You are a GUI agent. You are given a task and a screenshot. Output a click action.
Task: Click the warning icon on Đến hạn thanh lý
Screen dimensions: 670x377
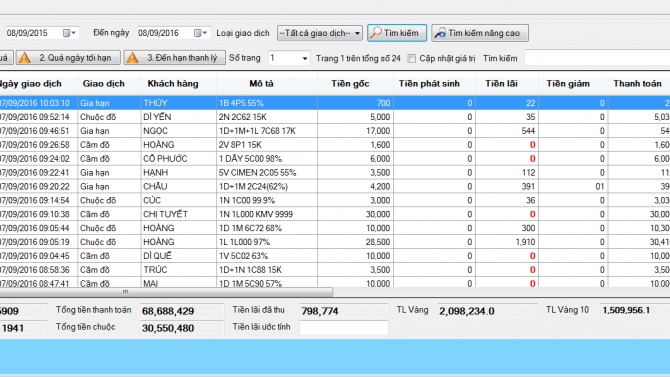(x=132, y=58)
